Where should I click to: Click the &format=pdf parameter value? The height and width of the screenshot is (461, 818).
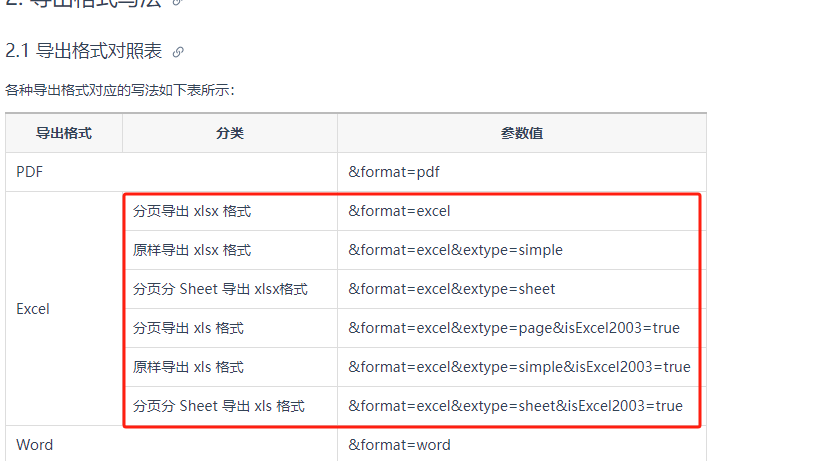coord(394,172)
